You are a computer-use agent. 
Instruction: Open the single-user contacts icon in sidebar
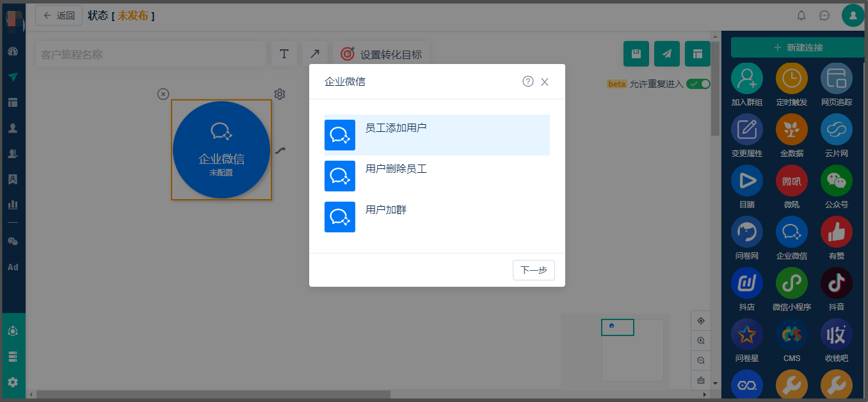point(13,128)
